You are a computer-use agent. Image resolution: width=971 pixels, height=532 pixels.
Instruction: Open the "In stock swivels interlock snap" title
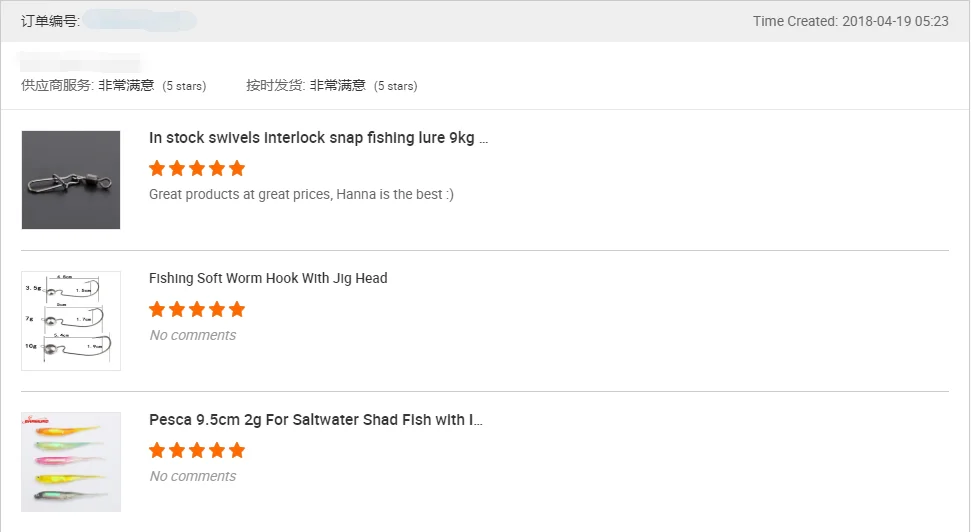tap(318, 138)
